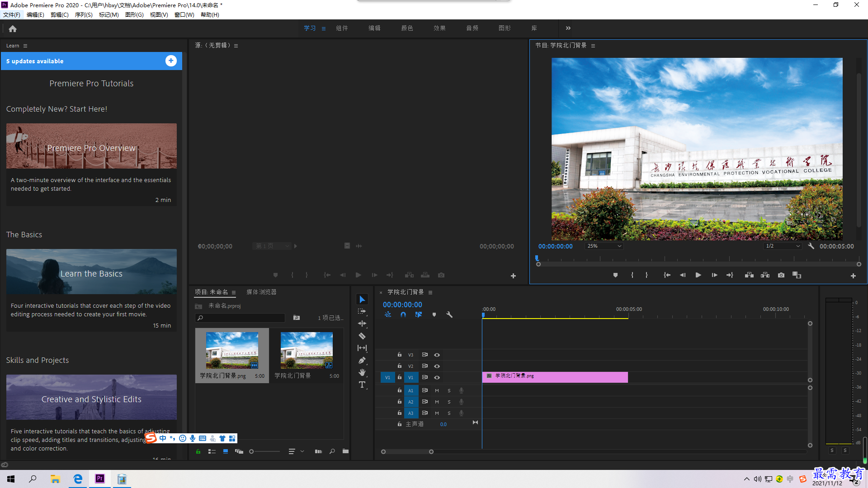Create New Bin in project panel
Screen dimensions: 868x488
(x=345, y=451)
